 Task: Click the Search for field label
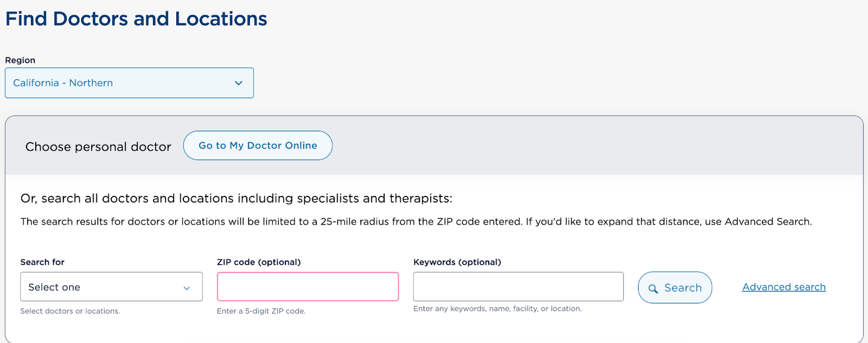point(42,262)
